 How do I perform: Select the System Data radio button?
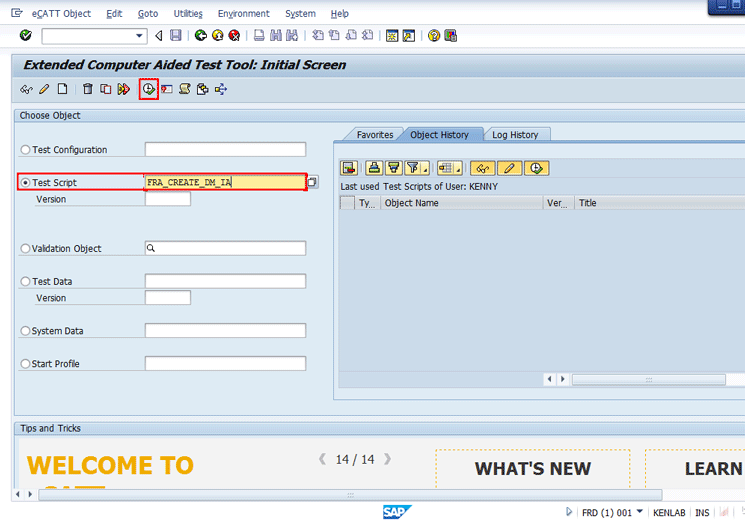tap(26, 331)
